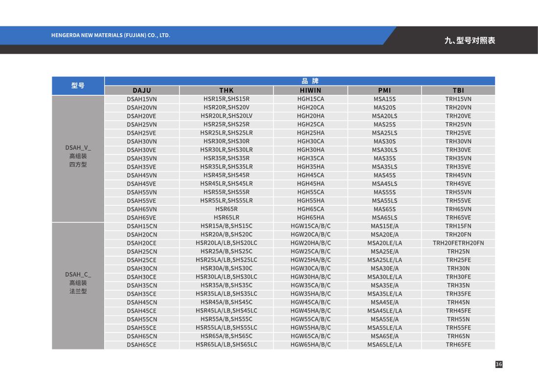
Task: Select the MSA65LE/LA cell
Action: coord(384,345)
